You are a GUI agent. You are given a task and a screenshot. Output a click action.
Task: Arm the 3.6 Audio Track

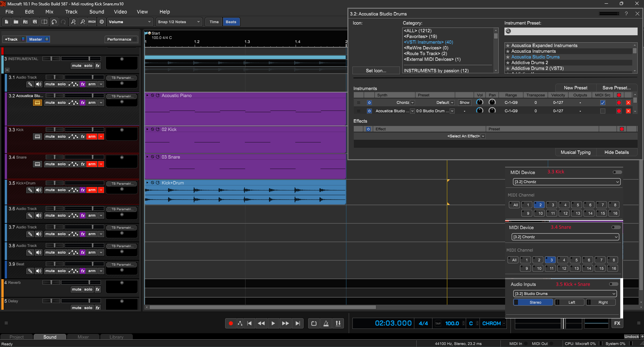(92, 216)
